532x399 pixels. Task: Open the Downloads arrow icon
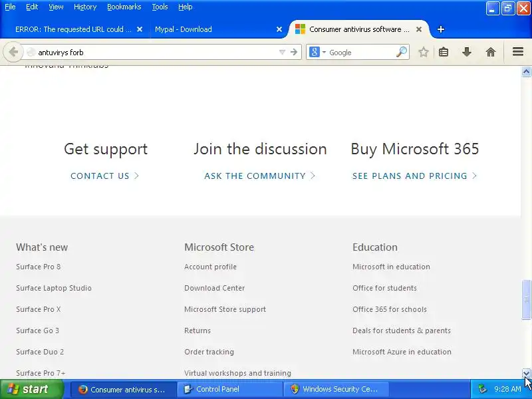tap(467, 53)
